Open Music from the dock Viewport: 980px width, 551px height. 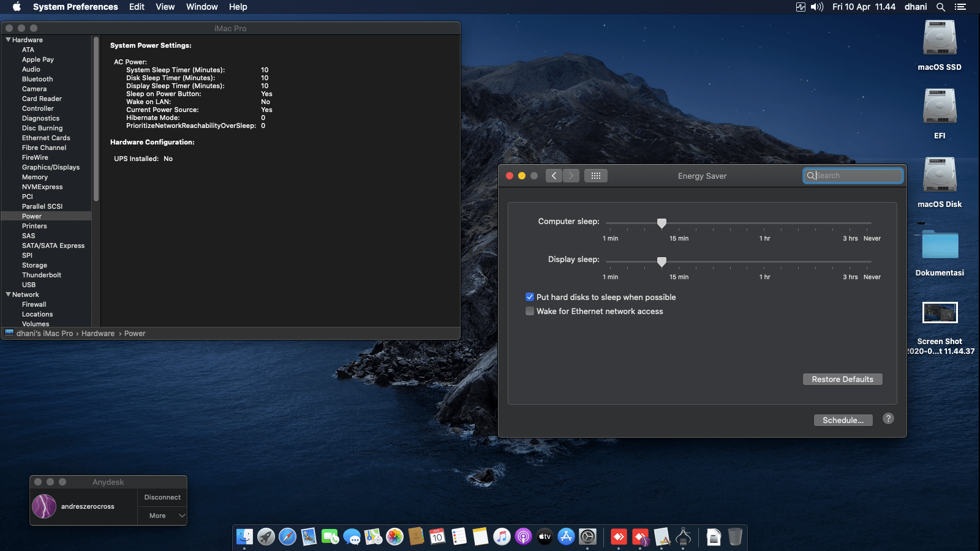tap(502, 537)
